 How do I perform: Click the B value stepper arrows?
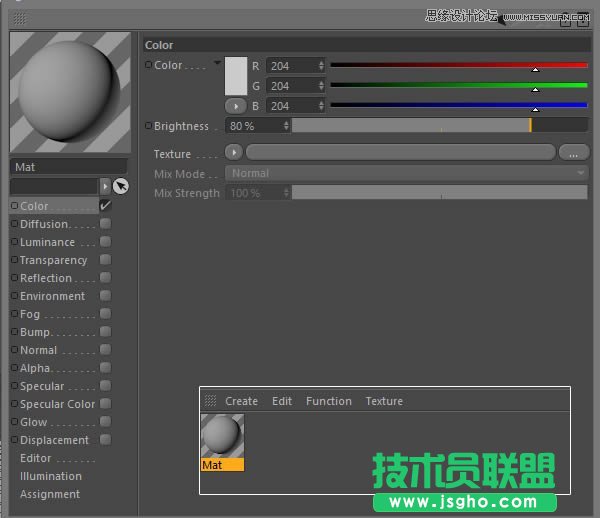pos(321,106)
